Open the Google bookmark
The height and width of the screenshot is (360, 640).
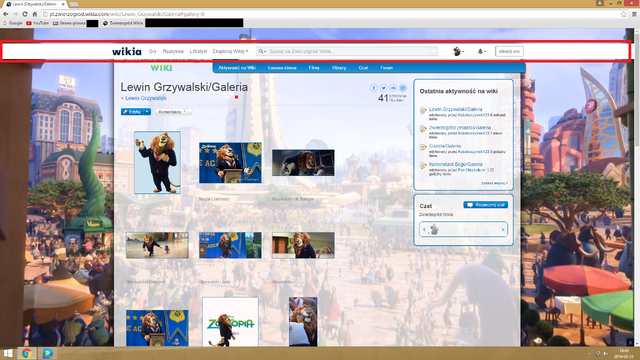13,23
